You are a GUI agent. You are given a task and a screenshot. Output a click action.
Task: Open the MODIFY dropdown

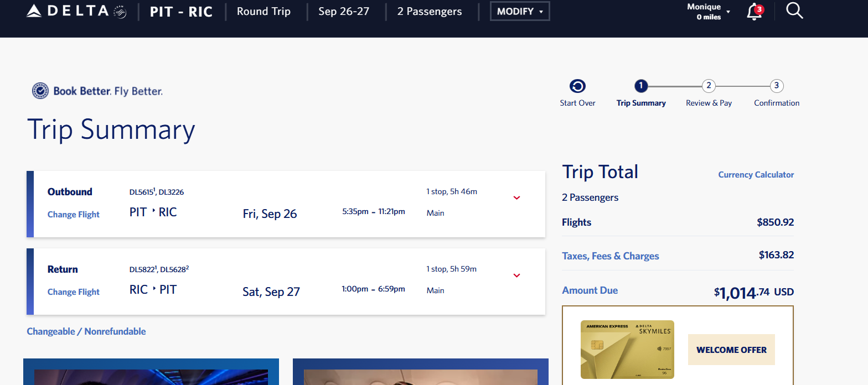(519, 12)
